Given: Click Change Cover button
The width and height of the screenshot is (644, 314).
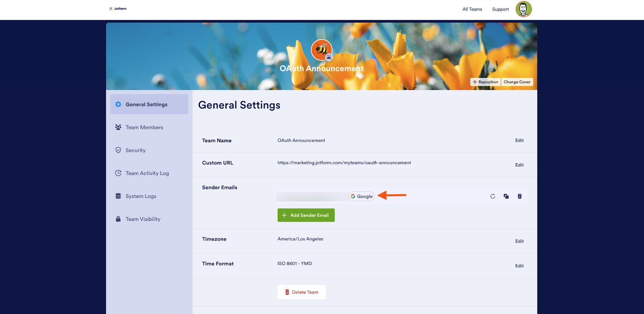Looking at the screenshot, I should tap(517, 82).
